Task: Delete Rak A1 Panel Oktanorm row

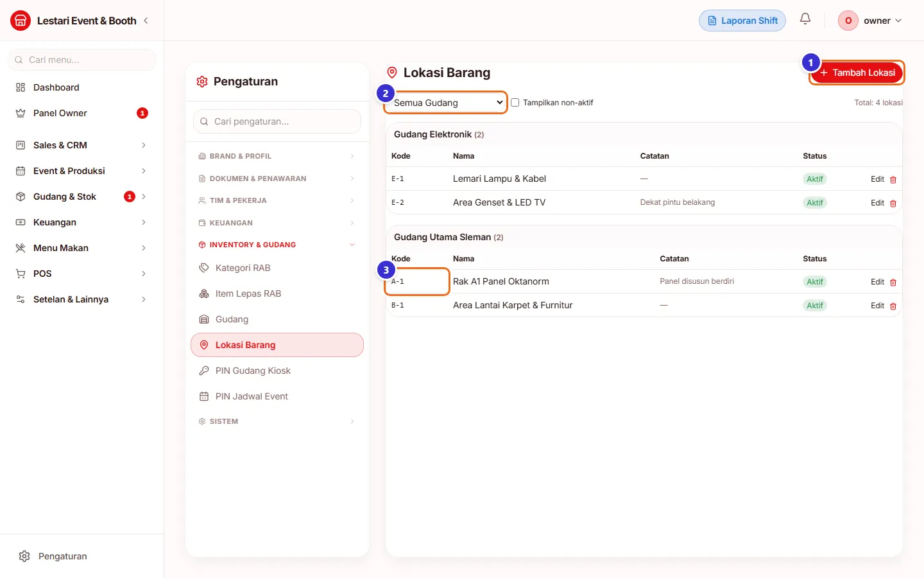Action: pos(893,283)
